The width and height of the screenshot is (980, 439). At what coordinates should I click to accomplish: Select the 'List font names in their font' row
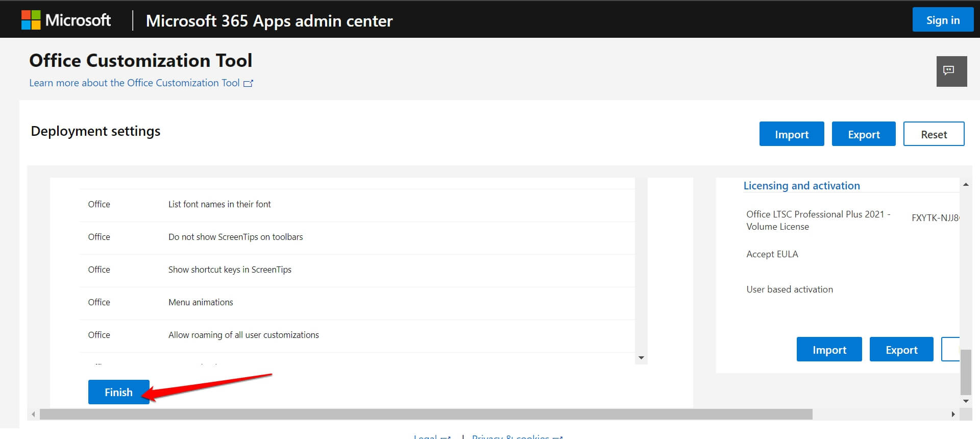pos(357,204)
